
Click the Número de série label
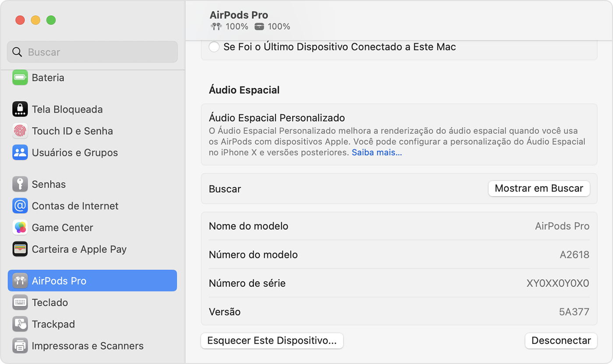click(x=247, y=283)
